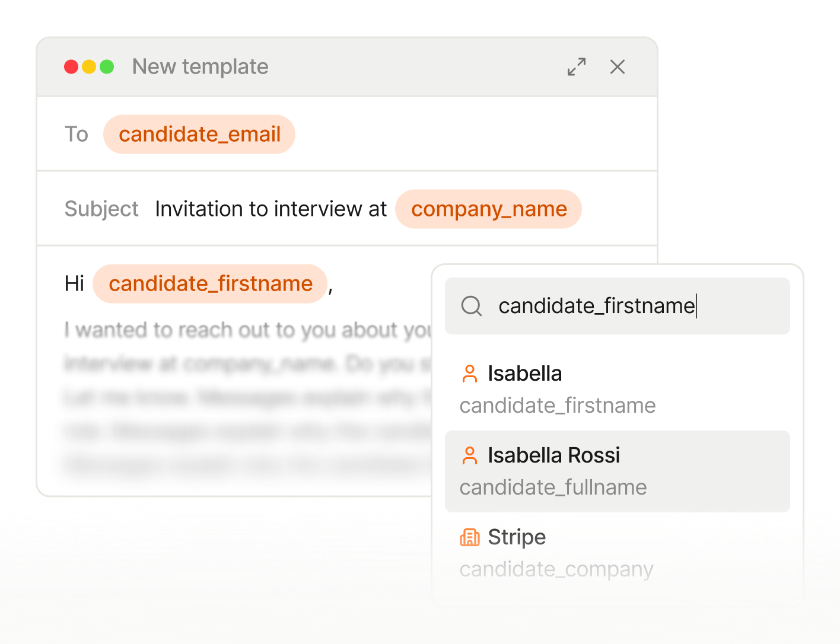Image resolution: width=840 pixels, height=644 pixels.
Task: Click the New template window title
Action: click(x=200, y=66)
